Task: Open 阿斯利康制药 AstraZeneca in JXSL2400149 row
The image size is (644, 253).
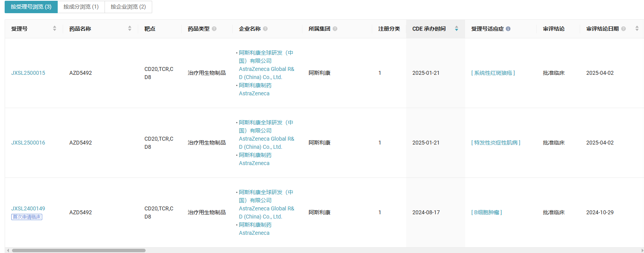Action: [x=255, y=229]
